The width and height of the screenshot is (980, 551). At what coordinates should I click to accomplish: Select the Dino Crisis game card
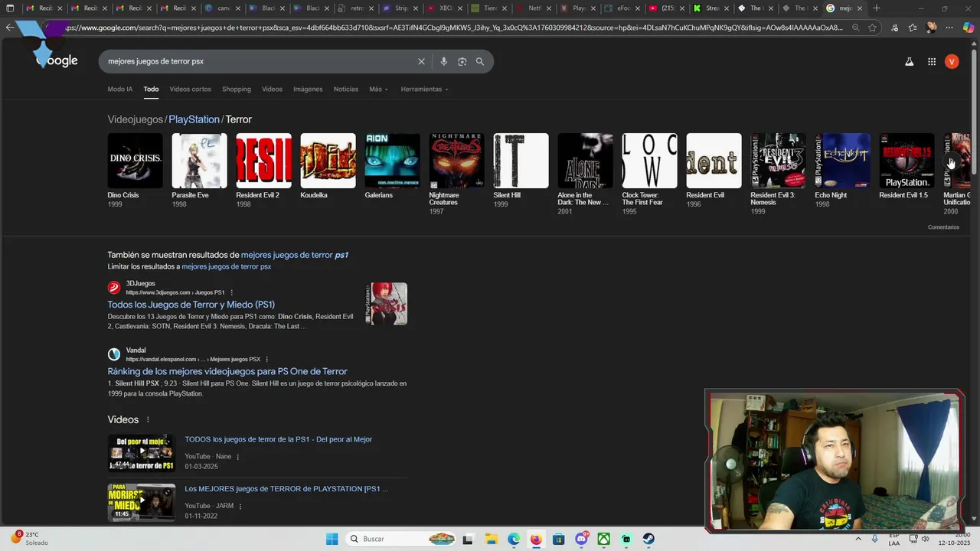point(135,170)
